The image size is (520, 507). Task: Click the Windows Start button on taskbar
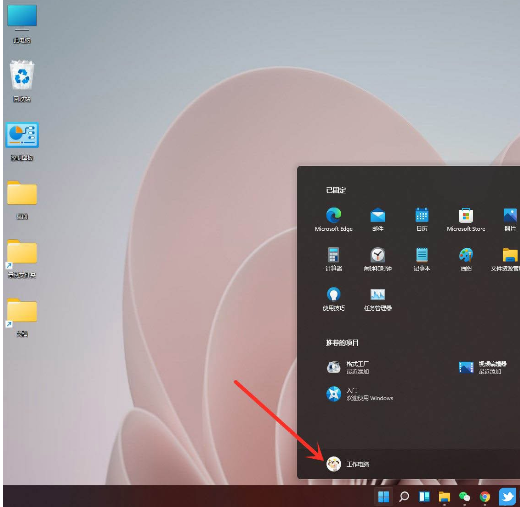pyautogui.click(x=383, y=496)
